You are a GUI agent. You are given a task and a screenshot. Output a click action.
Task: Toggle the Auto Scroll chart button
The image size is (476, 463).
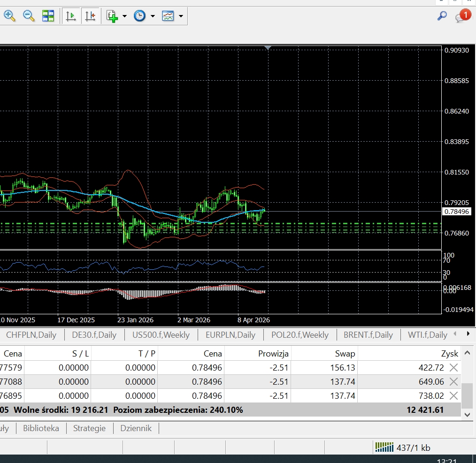click(x=71, y=16)
